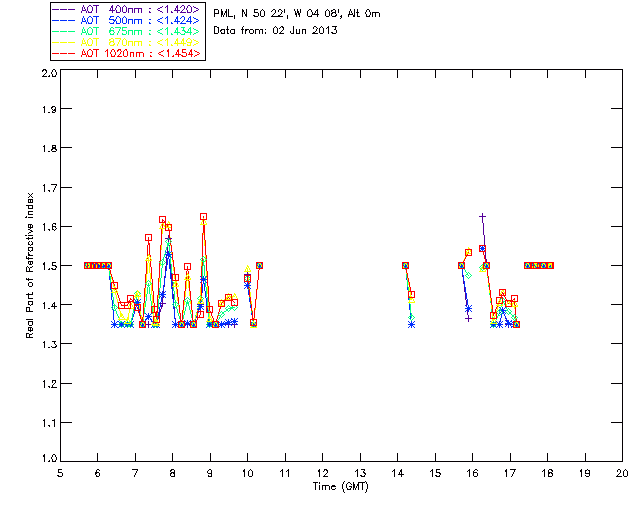
Task: Click the AOT 500nm legend entry
Action: point(127,20)
